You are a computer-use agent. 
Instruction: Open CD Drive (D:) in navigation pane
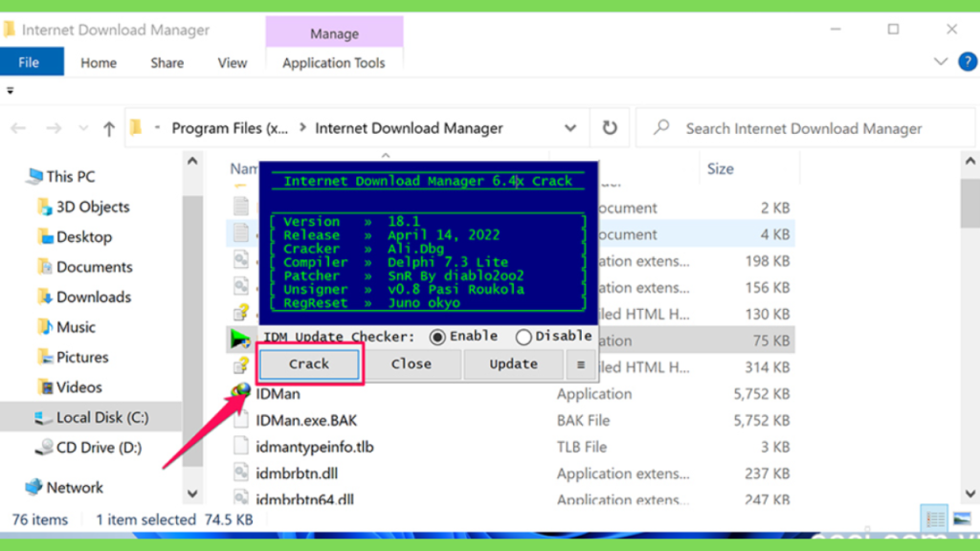point(88,448)
